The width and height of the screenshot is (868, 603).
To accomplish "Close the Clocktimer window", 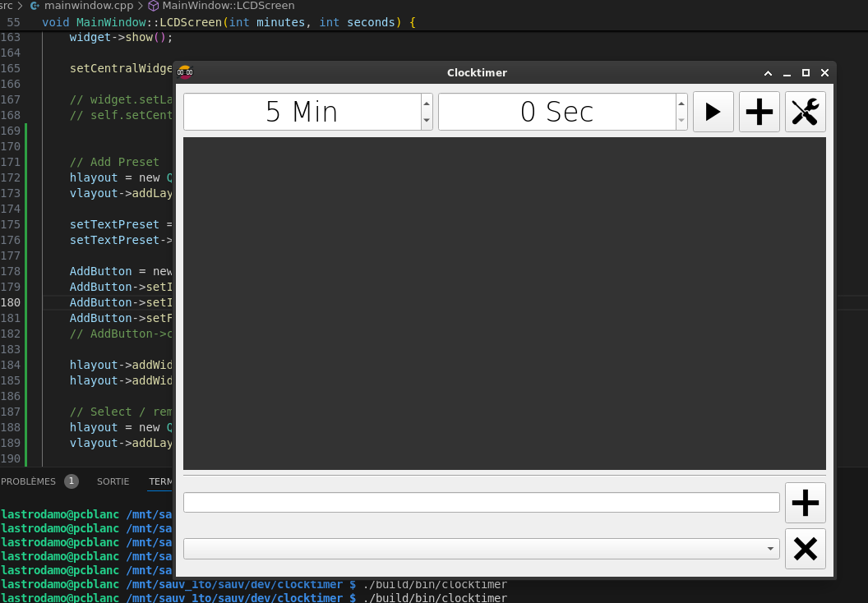I will (824, 73).
